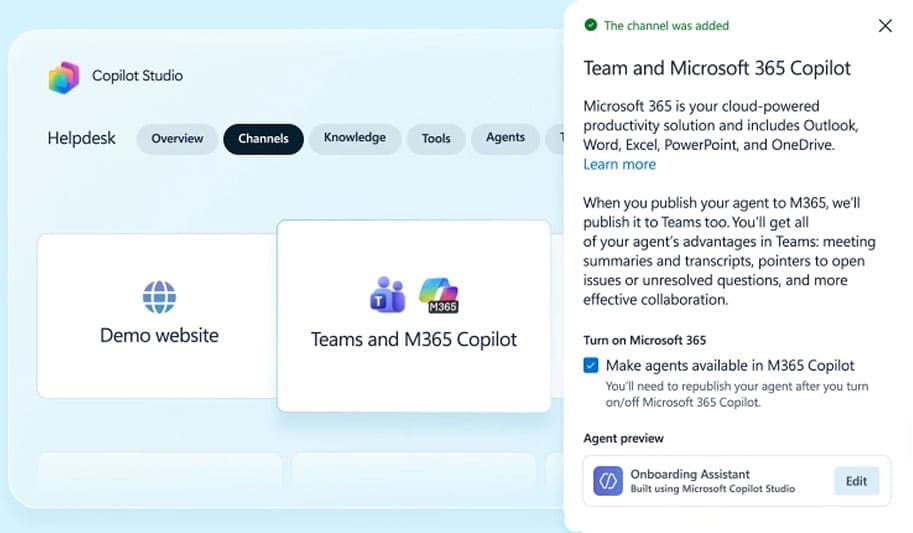Select the Teams and M365 Copilot card
Viewport: 913px width, 533px height.
pos(414,316)
